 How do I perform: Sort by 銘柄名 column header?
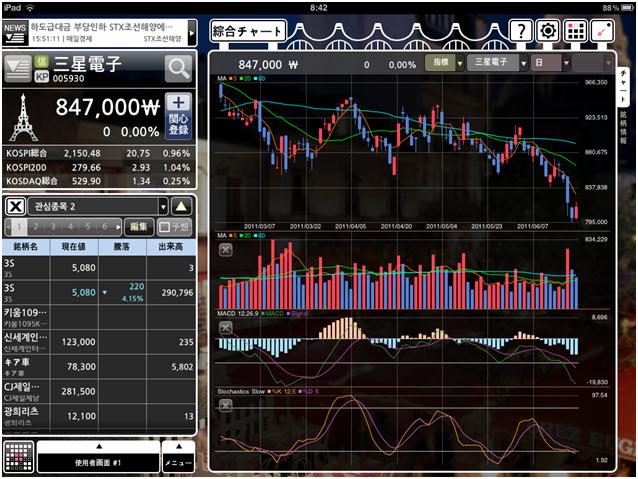tap(26, 247)
